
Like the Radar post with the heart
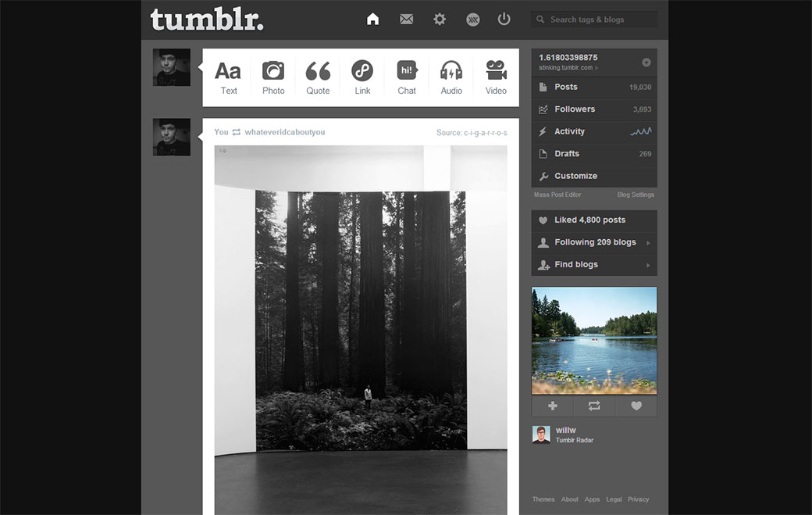coord(636,406)
